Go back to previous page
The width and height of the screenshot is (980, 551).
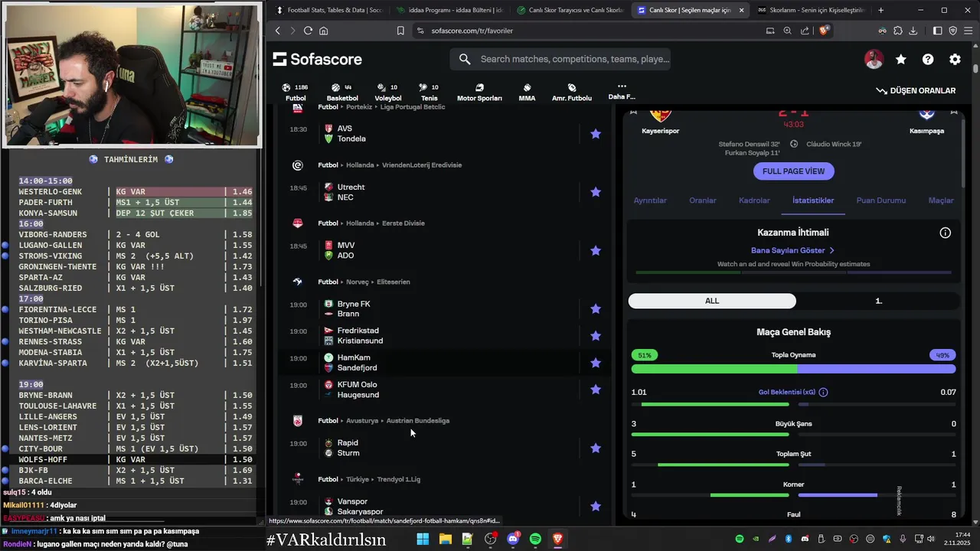tap(278, 31)
